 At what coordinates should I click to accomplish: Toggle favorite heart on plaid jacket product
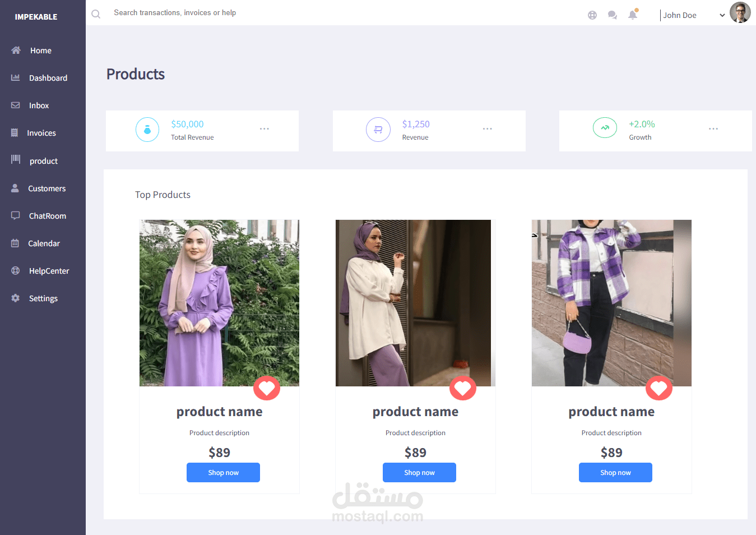[659, 388]
